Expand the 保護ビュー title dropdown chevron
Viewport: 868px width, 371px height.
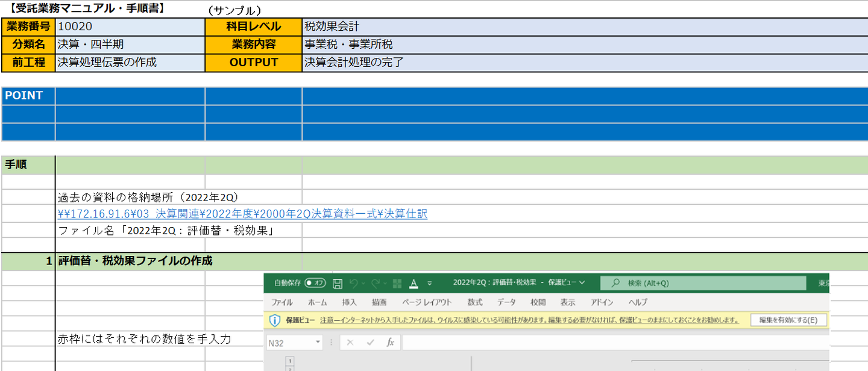click(x=582, y=282)
